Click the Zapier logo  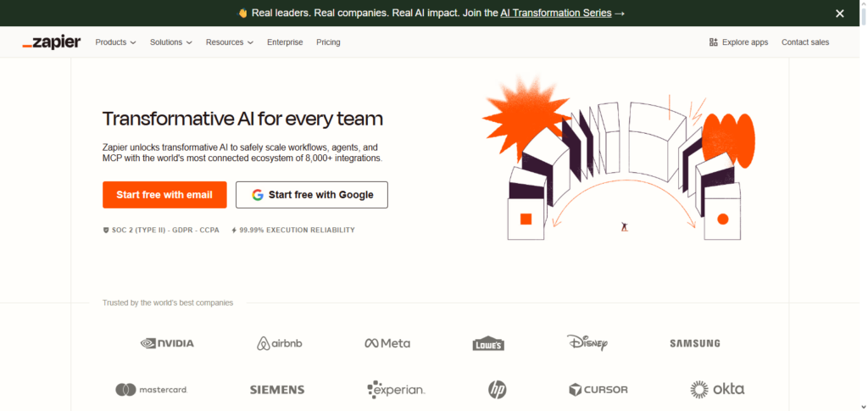(x=52, y=42)
